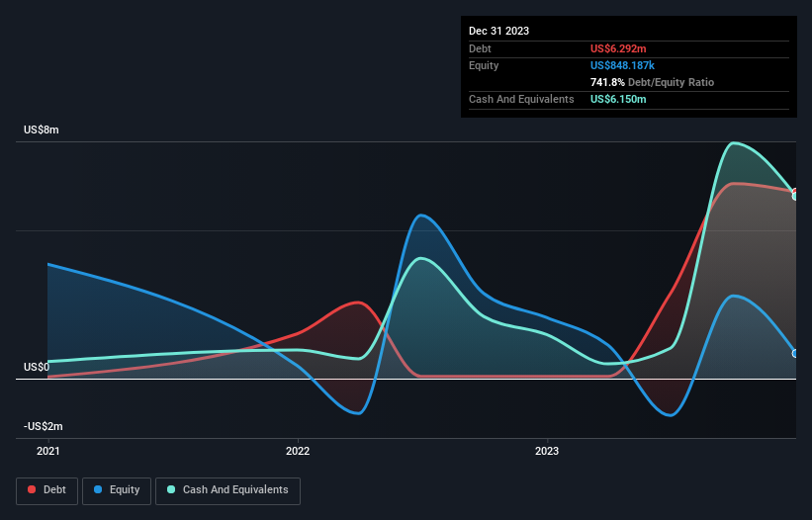
Task: Click the -US$2m y-axis label
Action: coord(44,426)
